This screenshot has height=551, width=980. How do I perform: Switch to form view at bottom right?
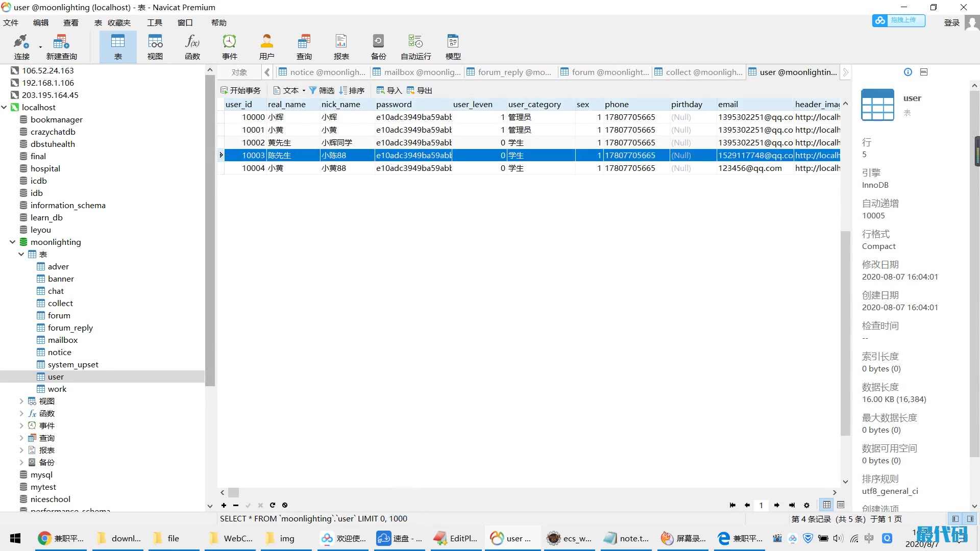click(841, 505)
